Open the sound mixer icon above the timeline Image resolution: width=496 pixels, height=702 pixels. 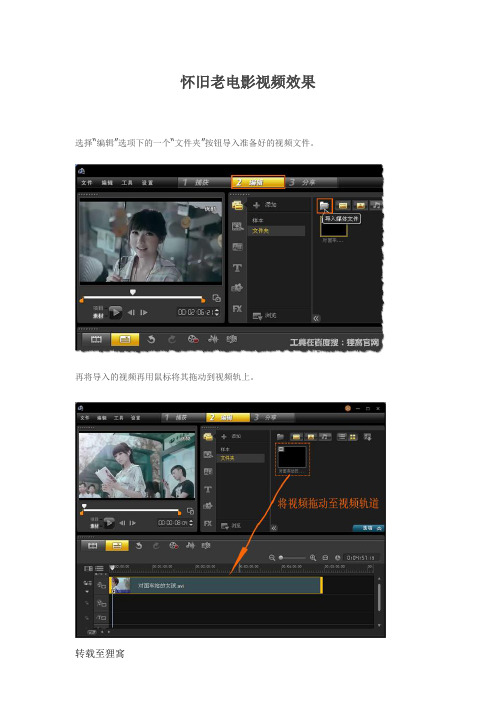pos(191,546)
